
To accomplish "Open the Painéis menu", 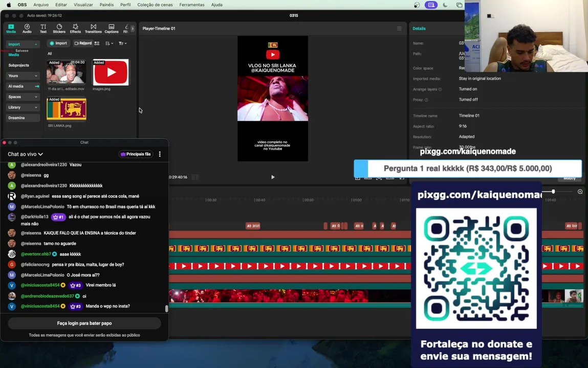I will tap(106, 5).
